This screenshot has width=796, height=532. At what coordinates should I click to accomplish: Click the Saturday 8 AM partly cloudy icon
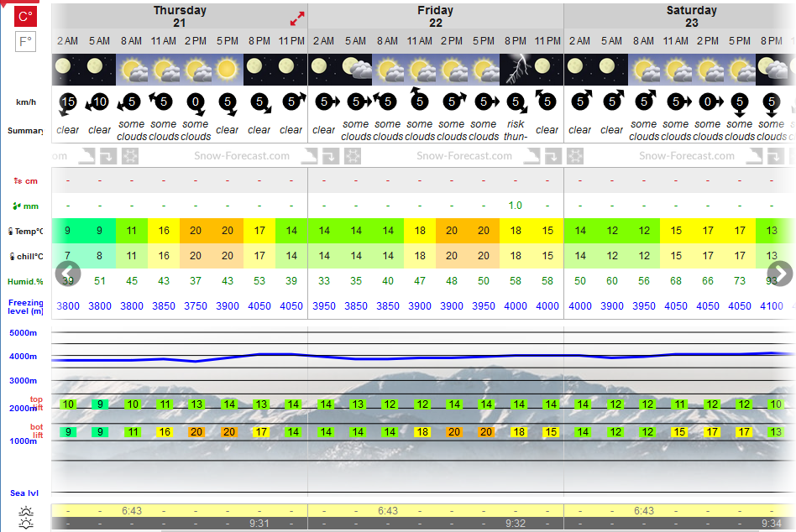(644, 70)
